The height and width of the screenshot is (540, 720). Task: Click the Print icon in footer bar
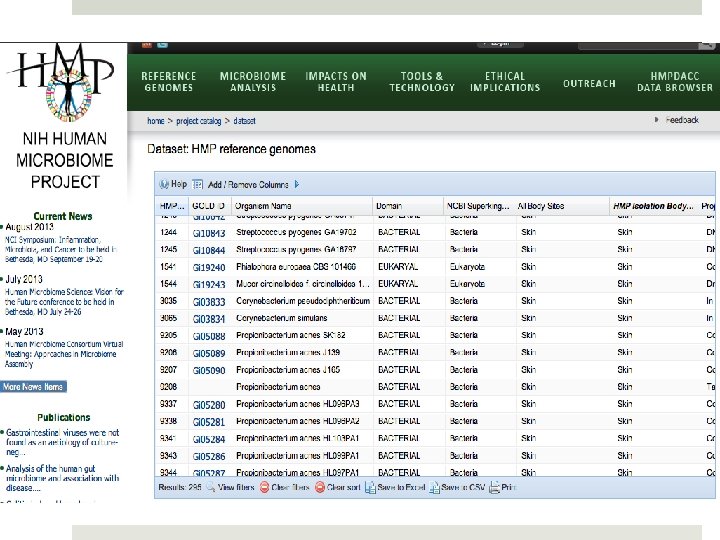click(494, 487)
